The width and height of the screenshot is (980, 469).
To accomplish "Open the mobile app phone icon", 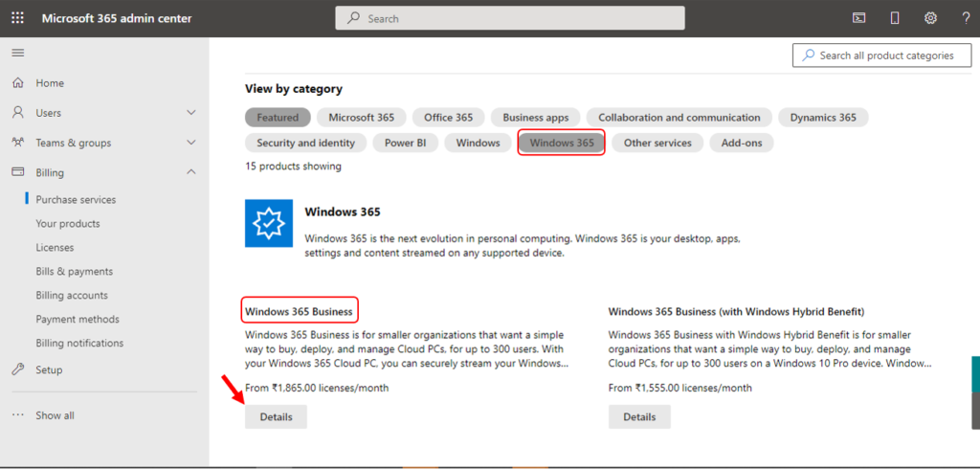I will coord(895,18).
